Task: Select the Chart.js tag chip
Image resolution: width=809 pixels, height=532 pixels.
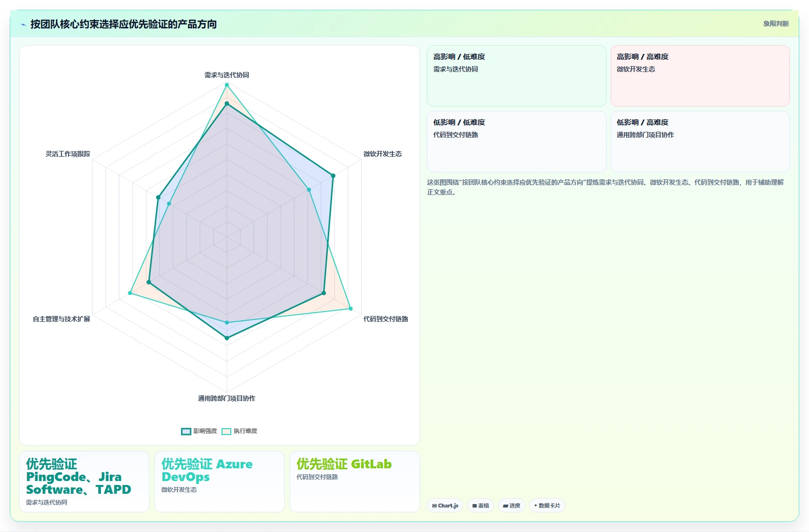Action: coord(445,506)
